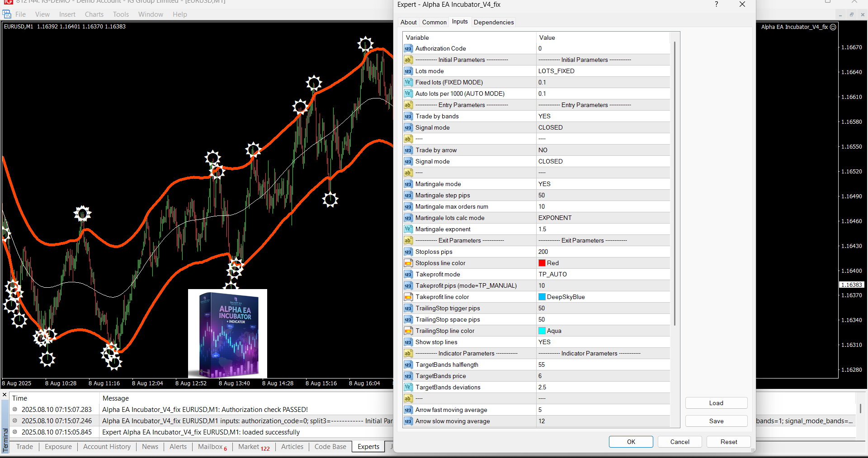Click the Fixed lots variable icon
This screenshot has height=458, width=868.
tap(408, 83)
